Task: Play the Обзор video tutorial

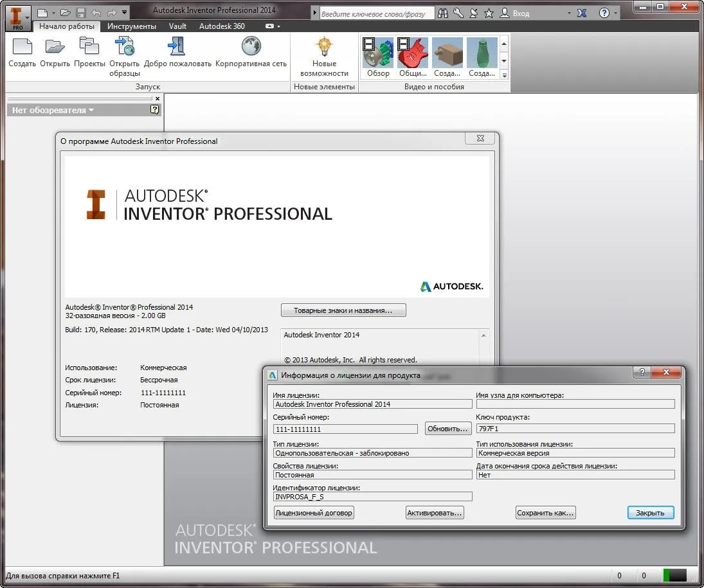Action: point(378,57)
